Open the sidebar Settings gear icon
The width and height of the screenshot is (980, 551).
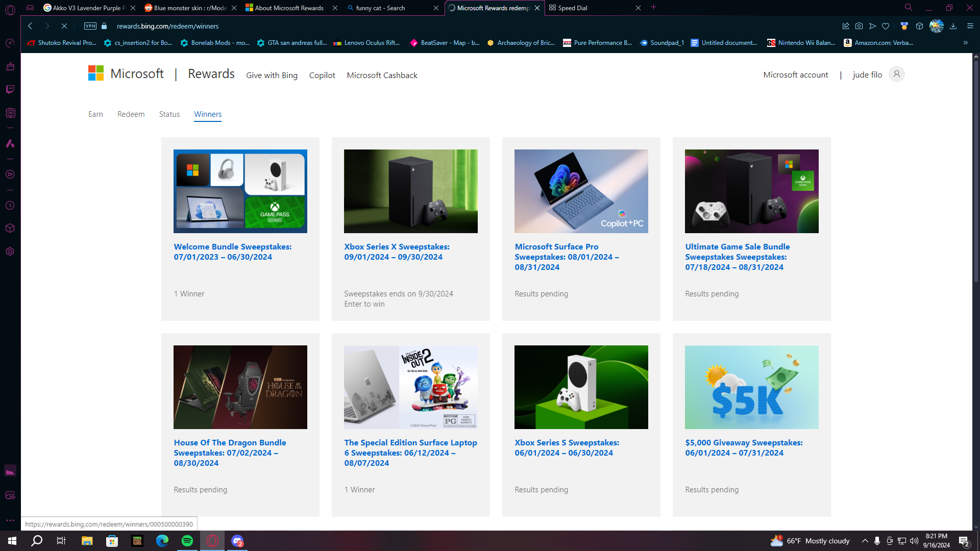[10, 252]
